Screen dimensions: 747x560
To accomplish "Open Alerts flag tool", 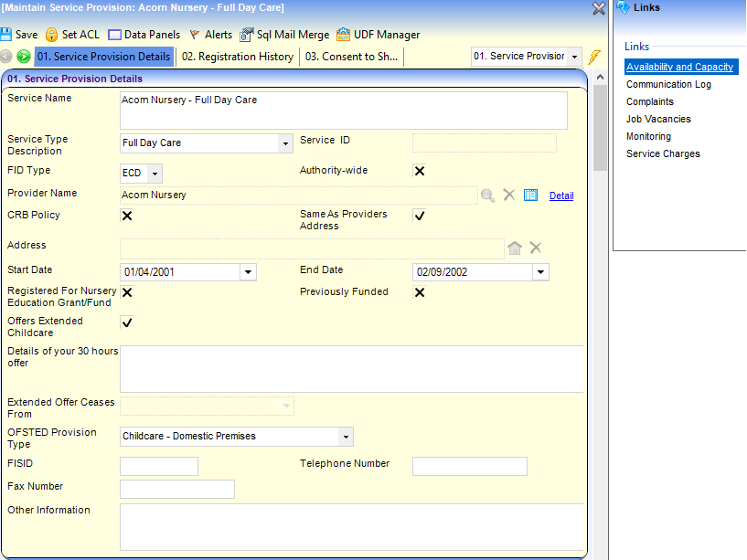I will click(x=195, y=35).
